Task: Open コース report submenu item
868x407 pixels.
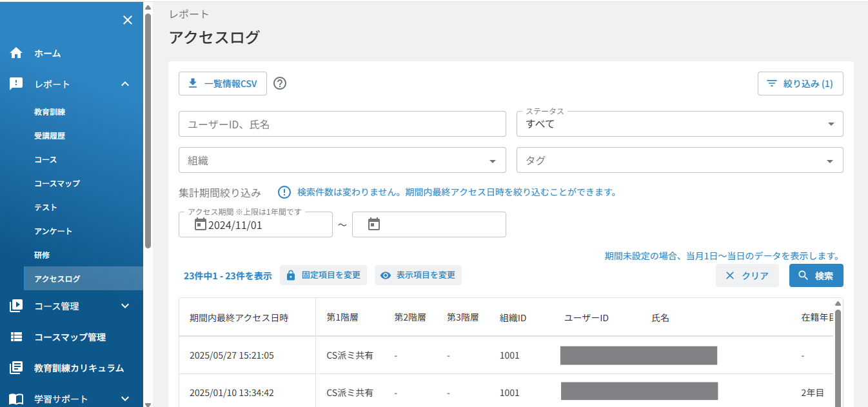Action: [46, 159]
